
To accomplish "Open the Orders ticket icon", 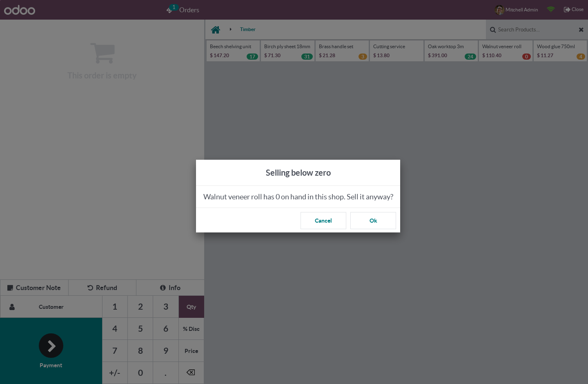I will tap(183, 9).
